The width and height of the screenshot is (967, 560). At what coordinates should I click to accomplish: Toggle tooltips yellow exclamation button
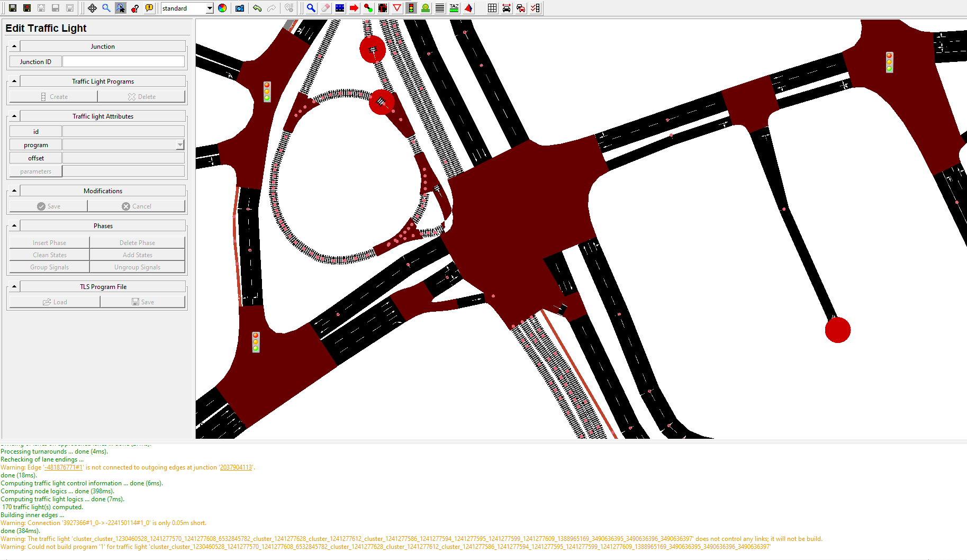(x=149, y=8)
